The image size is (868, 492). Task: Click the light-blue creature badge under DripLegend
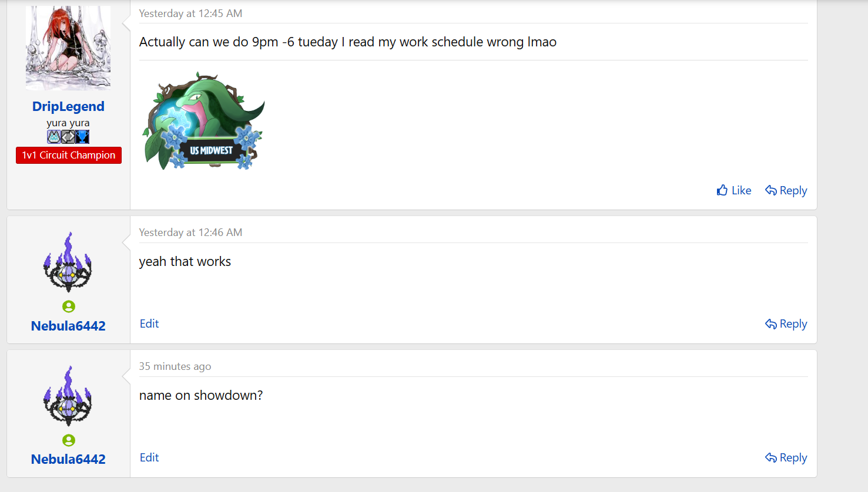[54, 137]
